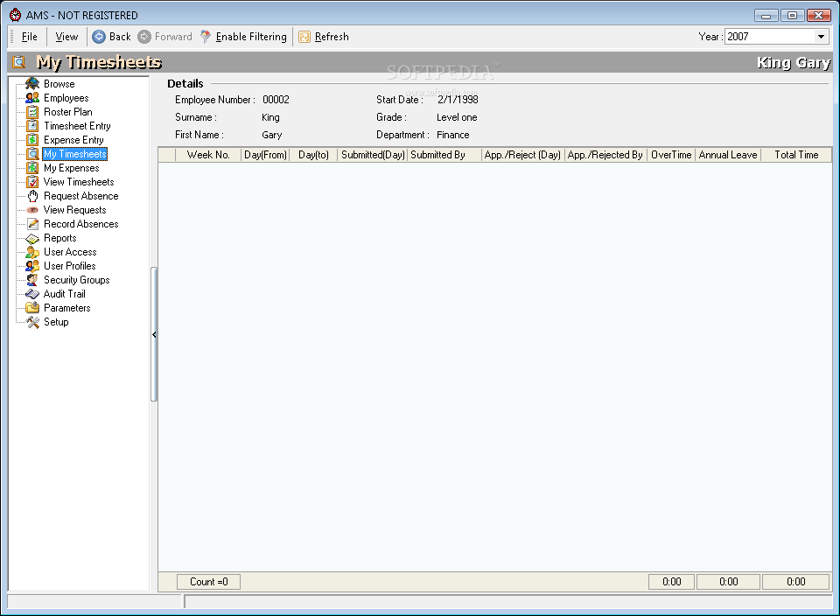This screenshot has height=616, width=840.
Task: Open the View menu
Action: pos(66,37)
